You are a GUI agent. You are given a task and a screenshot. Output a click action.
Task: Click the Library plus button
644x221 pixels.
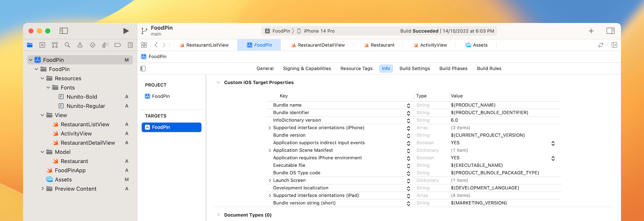[591, 31]
